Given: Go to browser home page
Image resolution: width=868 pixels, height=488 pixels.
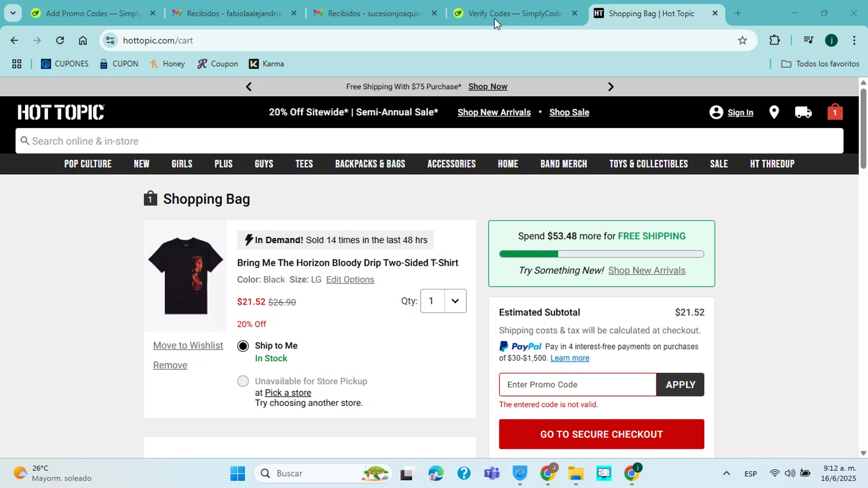Looking at the screenshot, I should click(x=83, y=41).
